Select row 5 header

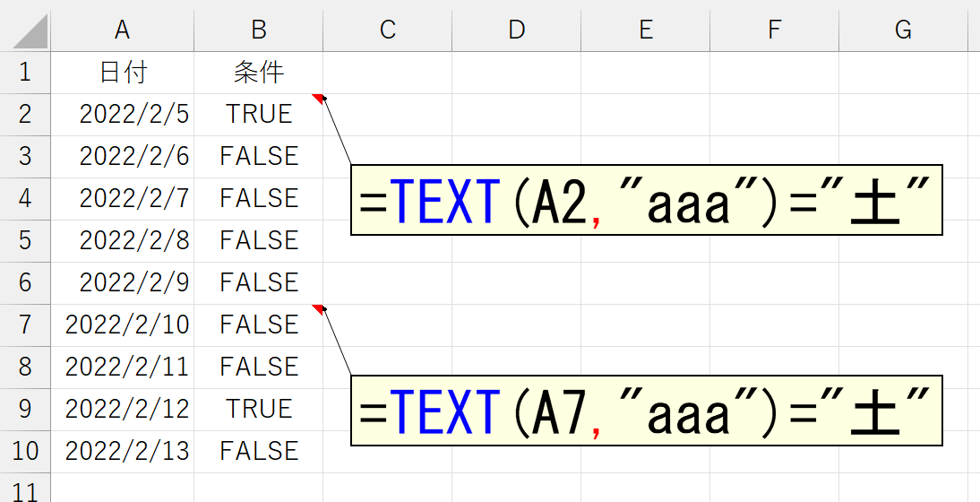click(25, 240)
